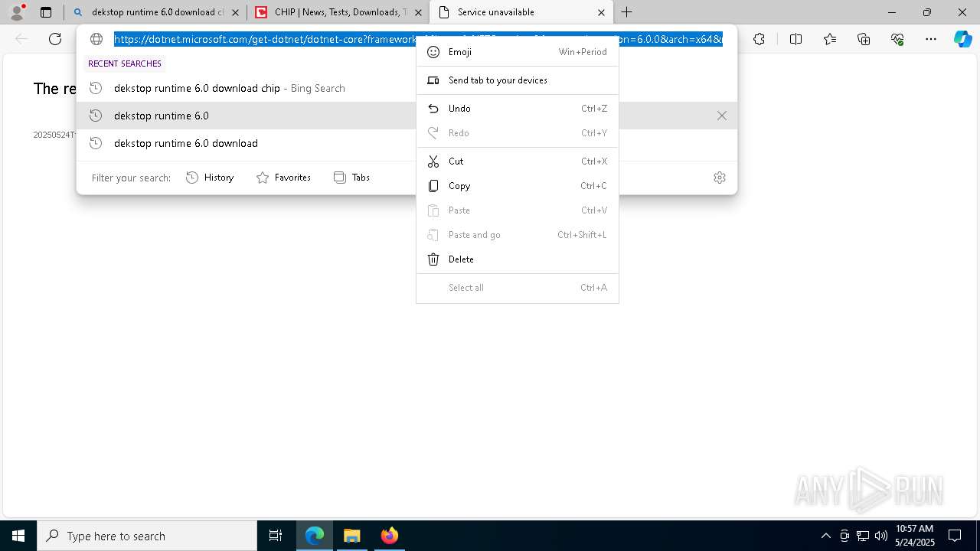The height and width of the screenshot is (551, 980).
Task: Choose Paste and go in context menu
Action: [x=518, y=235]
